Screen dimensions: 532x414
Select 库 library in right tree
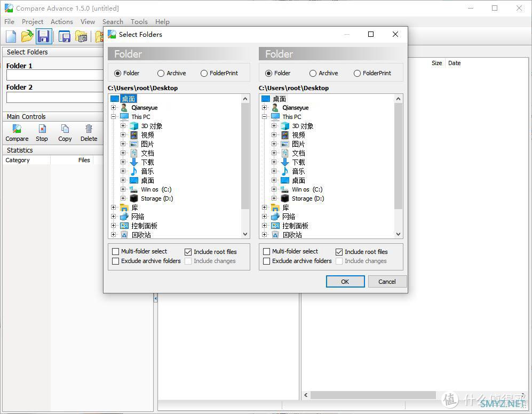[x=285, y=208]
